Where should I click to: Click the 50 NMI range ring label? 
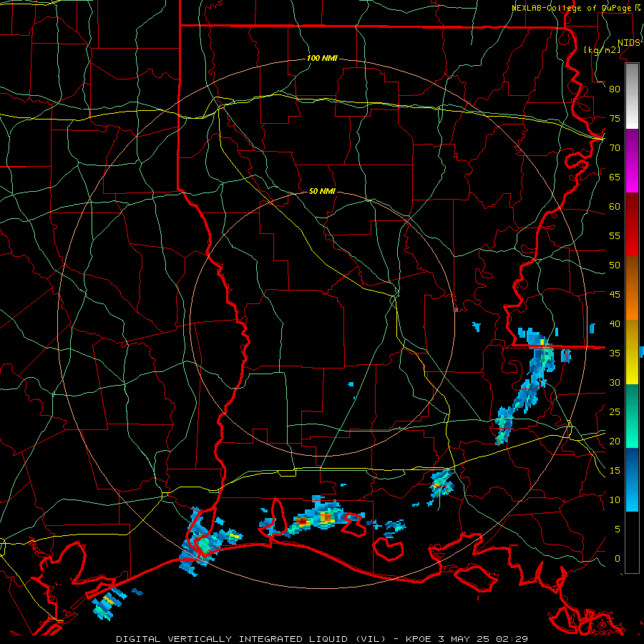pos(322,191)
